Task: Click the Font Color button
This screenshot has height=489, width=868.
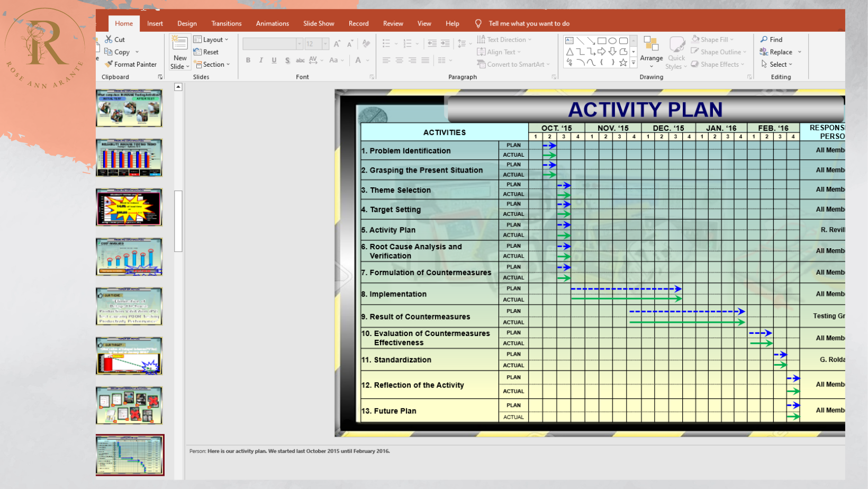Action: point(358,60)
